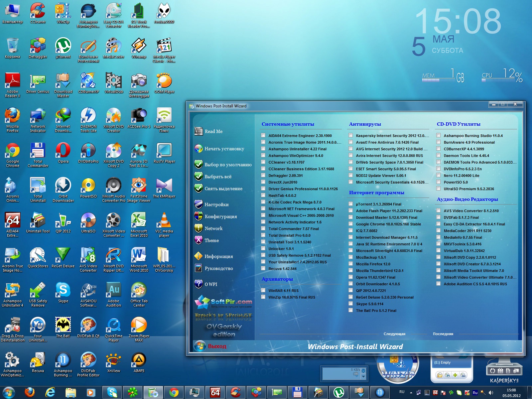532x399 pixels.
Task: Select the WinRAR 4.11 RUS checkbox
Action: [x=264, y=290]
